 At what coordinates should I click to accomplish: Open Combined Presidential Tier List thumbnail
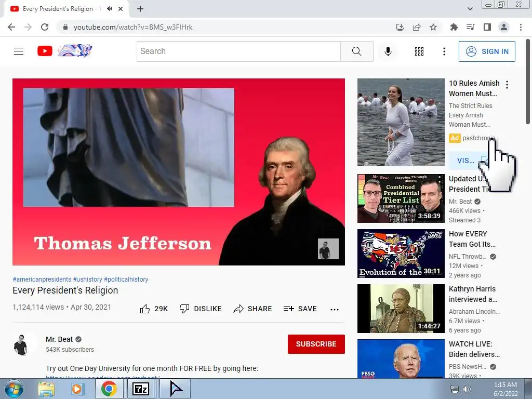(401, 198)
